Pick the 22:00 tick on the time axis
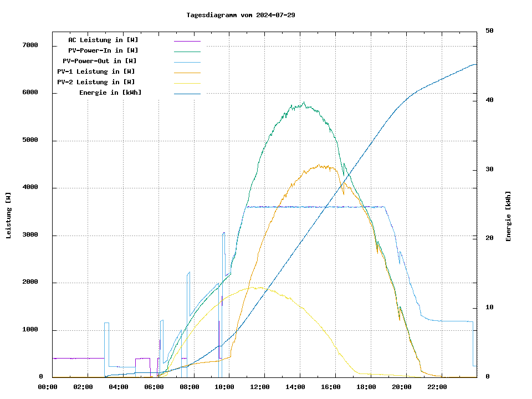This screenshot has height=399, width=532. [x=437, y=387]
